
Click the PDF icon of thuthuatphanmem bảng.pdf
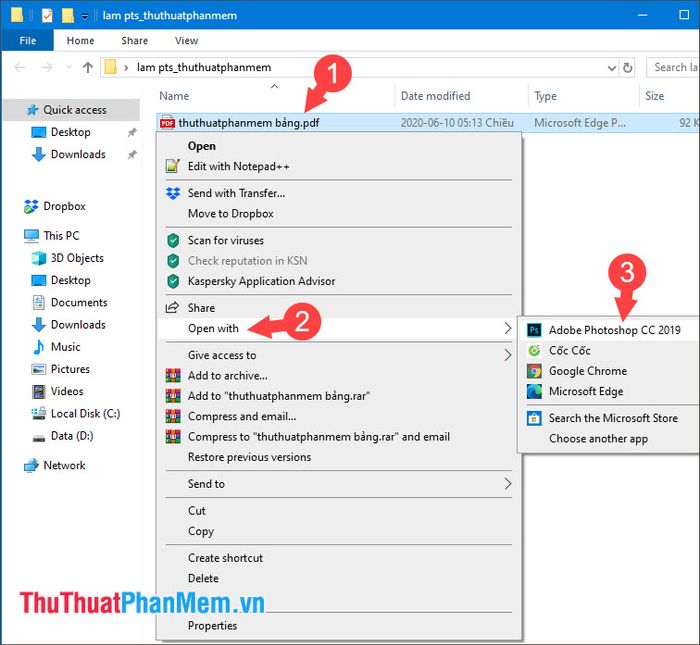tap(167, 123)
